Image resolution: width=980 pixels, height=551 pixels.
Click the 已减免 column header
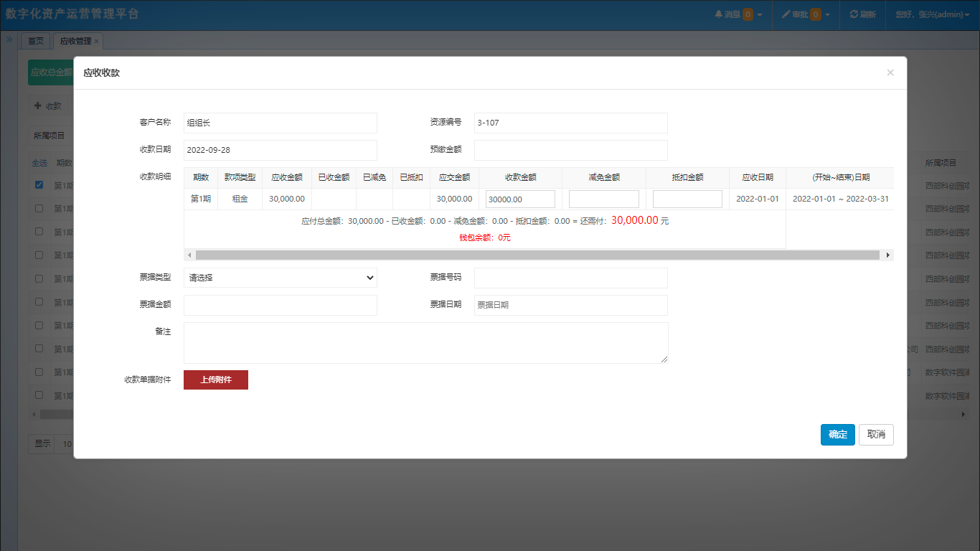click(374, 177)
